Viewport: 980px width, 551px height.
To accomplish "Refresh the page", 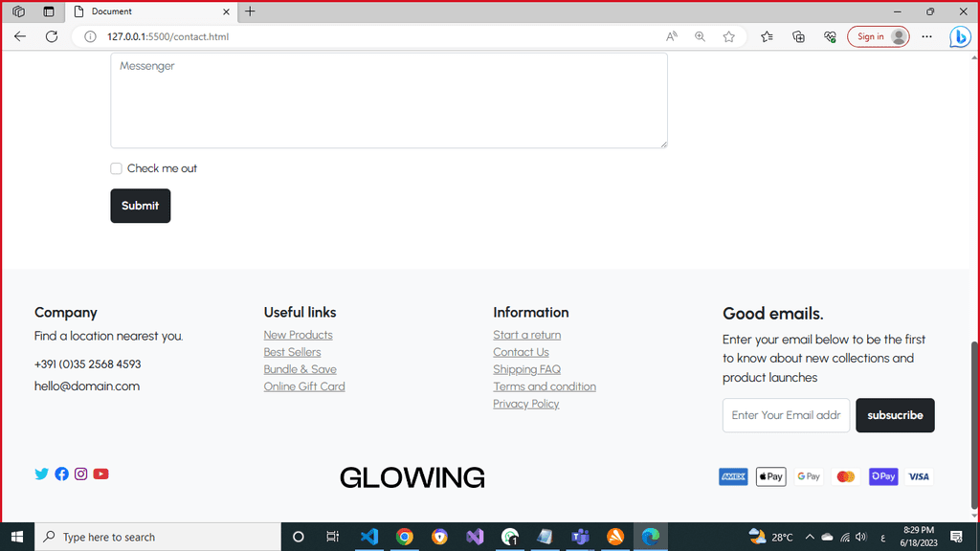I will tap(52, 36).
